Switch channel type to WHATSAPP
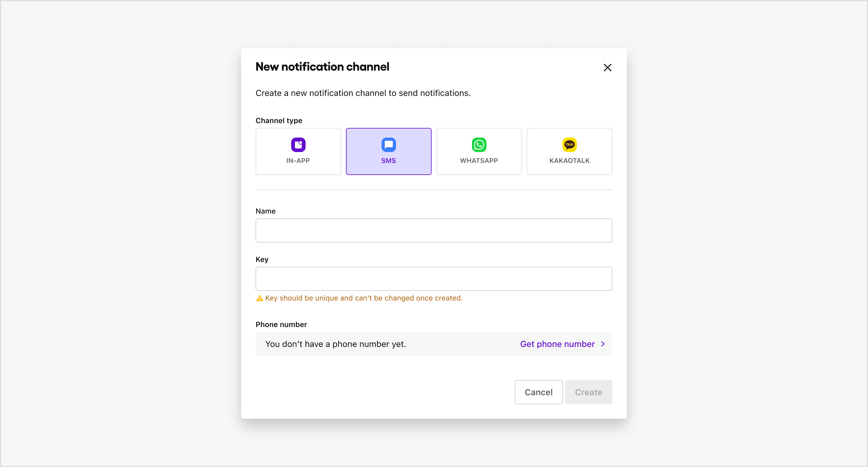868x467 pixels. click(x=479, y=151)
